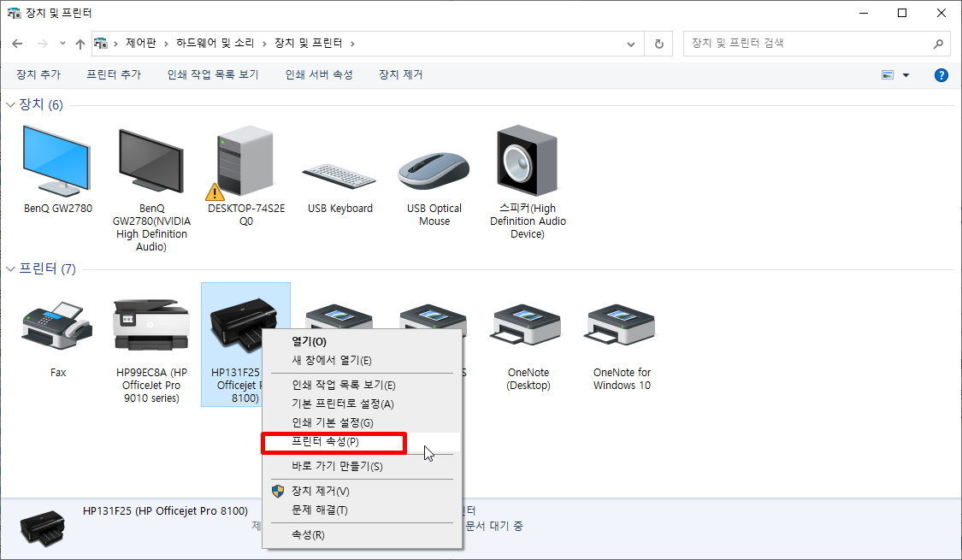The image size is (962, 560).
Task: Click 인쇄 작업 목록 보기 in the toolbar
Action: click(x=213, y=75)
